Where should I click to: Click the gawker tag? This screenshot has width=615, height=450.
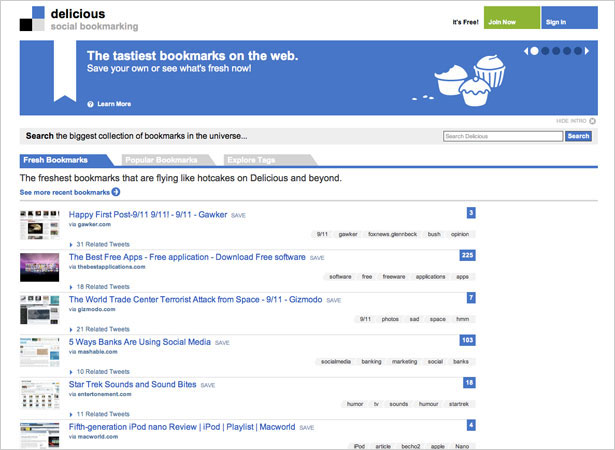click(x=348, y=234)
